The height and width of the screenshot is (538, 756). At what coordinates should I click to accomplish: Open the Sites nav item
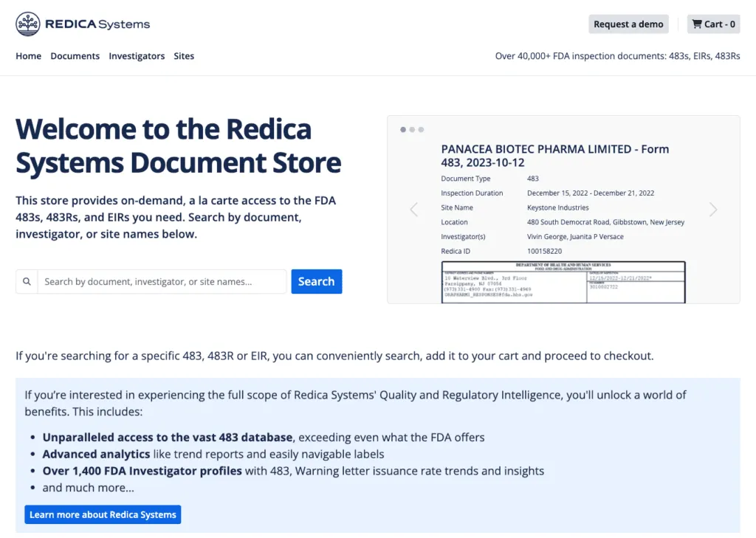[x=184, y=56]
